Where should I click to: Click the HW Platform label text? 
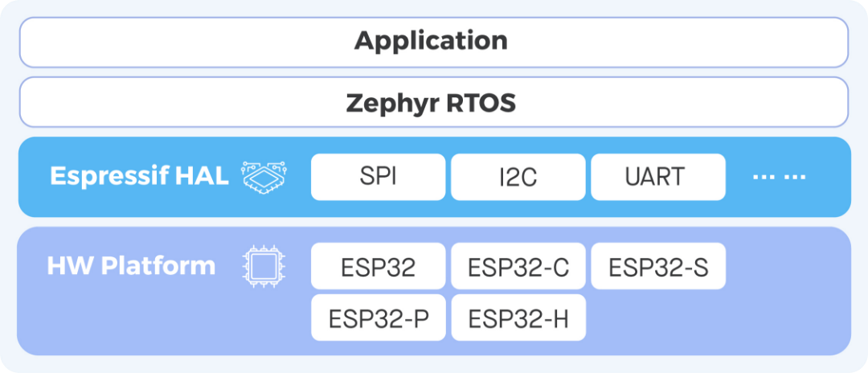[131, 265]
